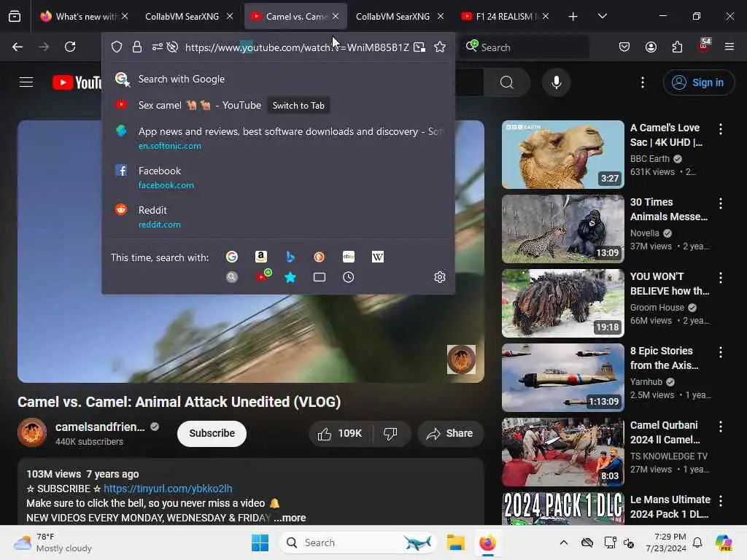The height and width of the screenshot is (560, 747).
Task: Open the extension icon with 54 badge
Action: tap(704, 46)
